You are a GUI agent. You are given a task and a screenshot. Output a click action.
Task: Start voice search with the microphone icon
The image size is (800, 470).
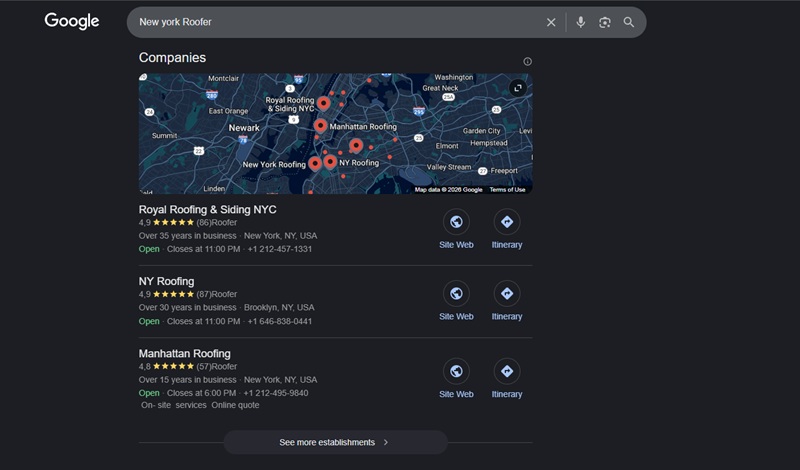[x=581, y=22]
